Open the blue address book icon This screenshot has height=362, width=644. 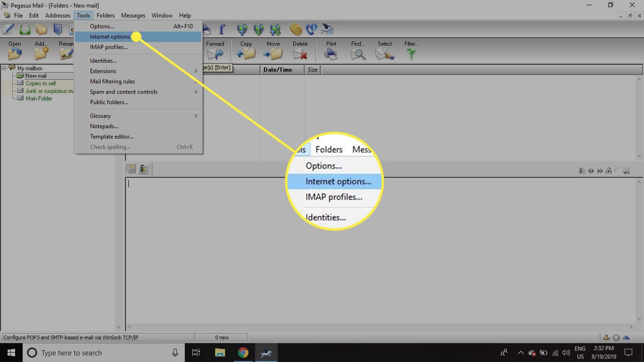click(58, 29)
